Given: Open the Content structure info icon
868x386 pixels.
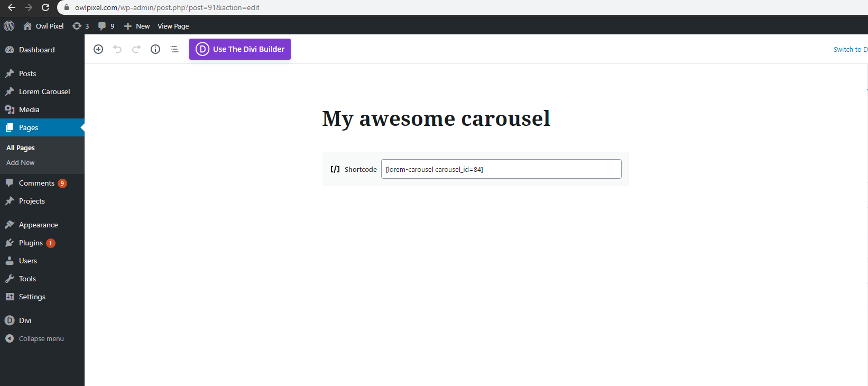Looking at the screenshot, I should point(155,49).
